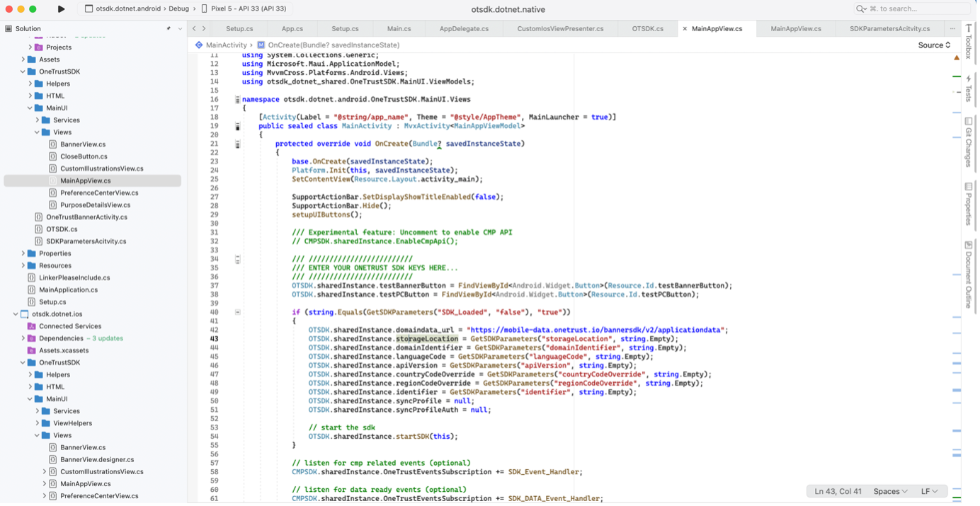980x506 pixels.
Task: Select Assets.xcassets in the Solution tree
Action: [x=64, y=350]
